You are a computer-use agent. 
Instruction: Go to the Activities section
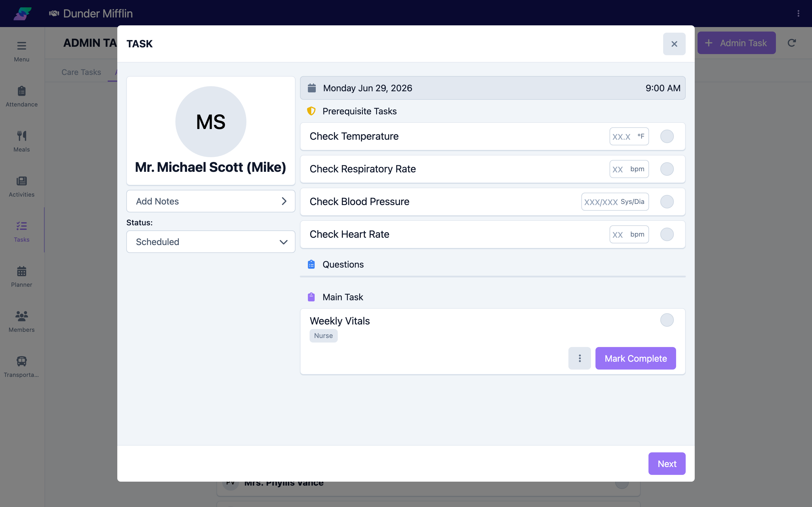(x=21, y=186)
